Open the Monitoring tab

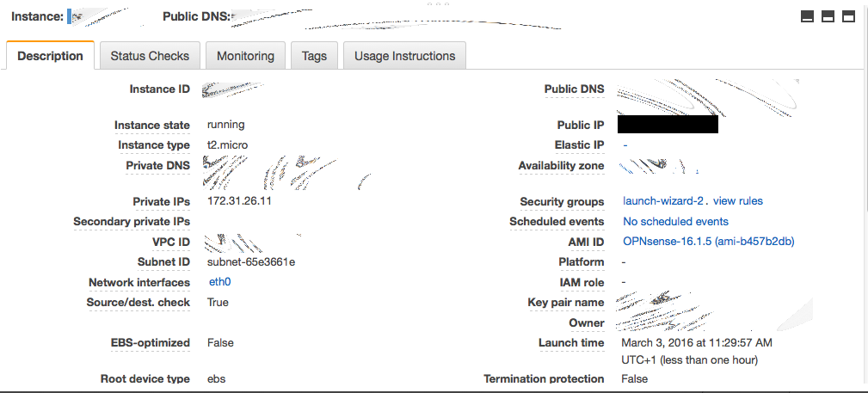pyautogui.click(x=245, y=56)
